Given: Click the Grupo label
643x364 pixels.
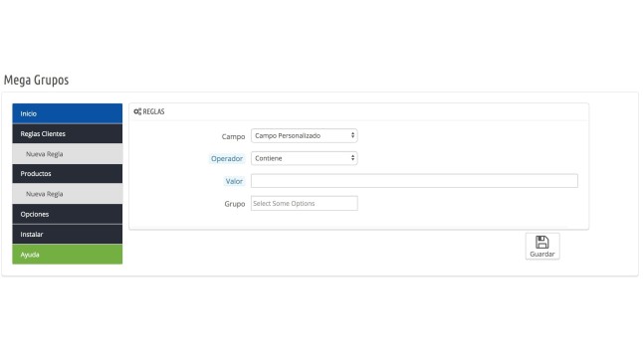Looking at the screenshot, I should click(235, 204).
